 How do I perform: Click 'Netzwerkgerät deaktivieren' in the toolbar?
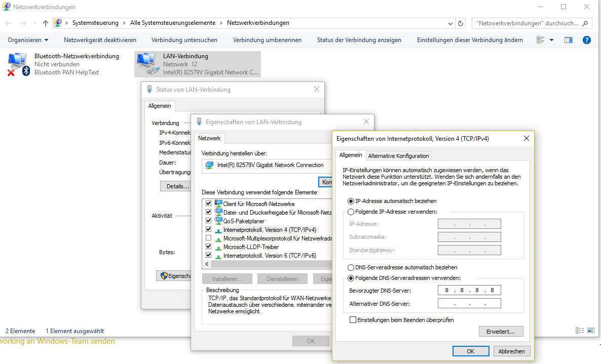click(100, 40)
